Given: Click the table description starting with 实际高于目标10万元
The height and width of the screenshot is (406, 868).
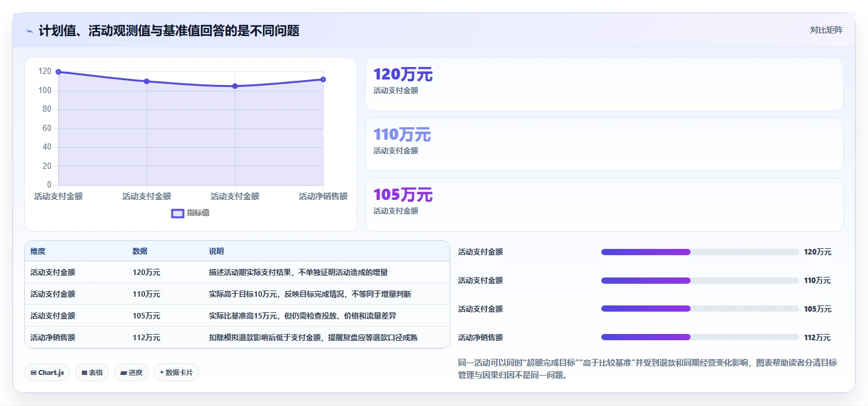Looking at the screenshot, I should [x=310, y=294].
